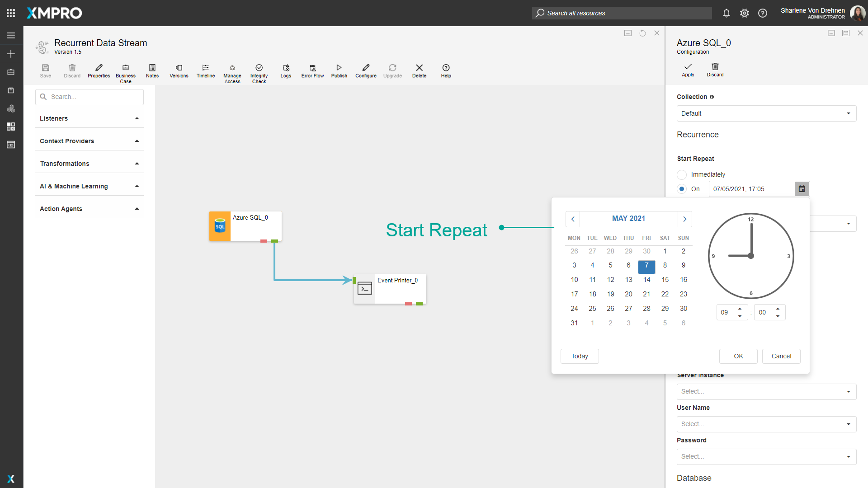This screenshot has width=868, height=488.
Task: Open Business Case tool
Action: coord(126,74)
